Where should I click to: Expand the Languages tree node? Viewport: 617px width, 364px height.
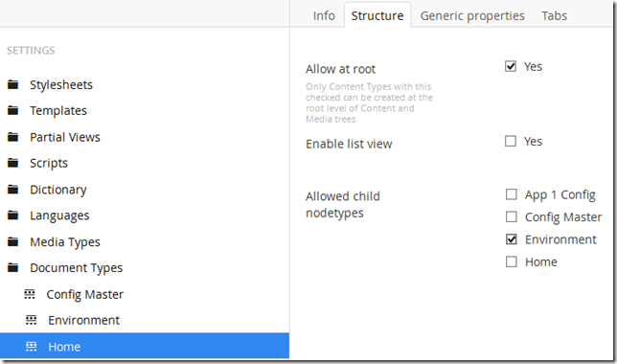[13, 216]
